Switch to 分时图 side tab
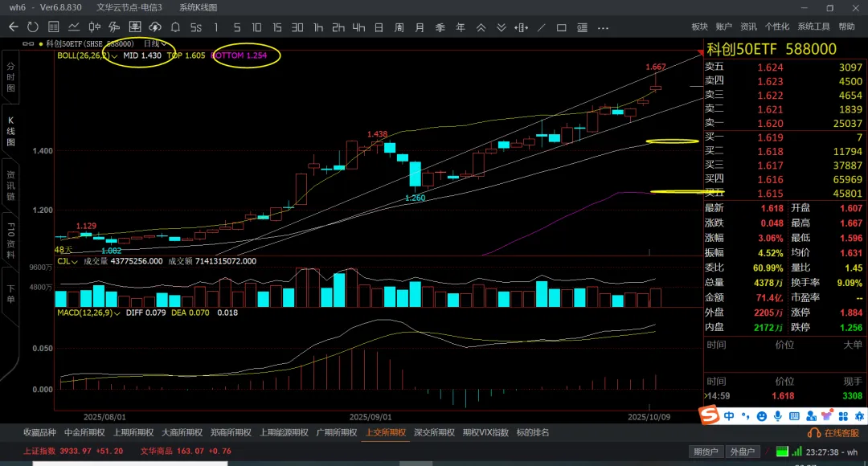This screenshot has width=868, height=466. coord(10,77)
